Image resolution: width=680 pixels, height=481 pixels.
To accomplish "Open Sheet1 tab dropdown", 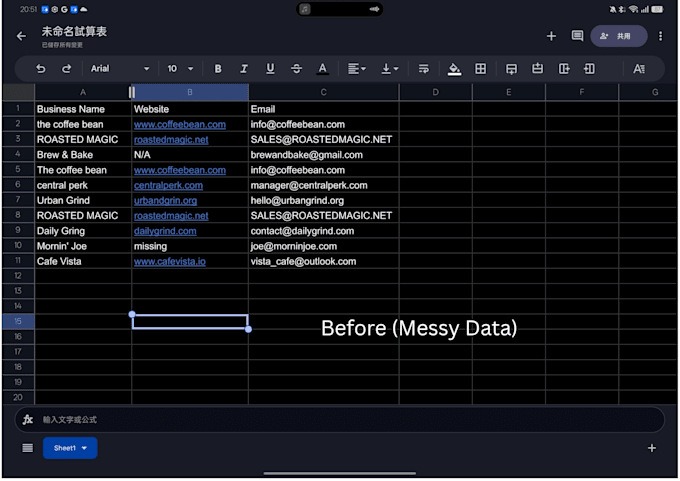I will (70, 448).
